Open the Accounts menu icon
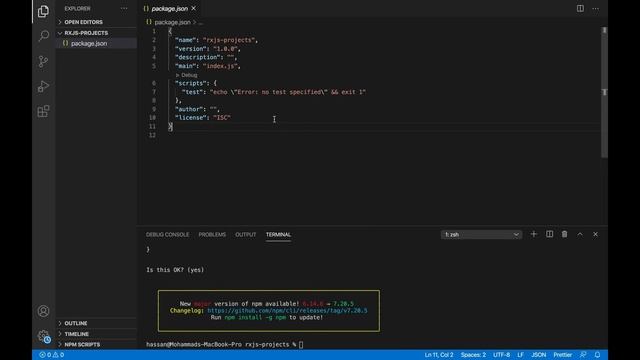The image size is (640, 360). coord(43,311)
